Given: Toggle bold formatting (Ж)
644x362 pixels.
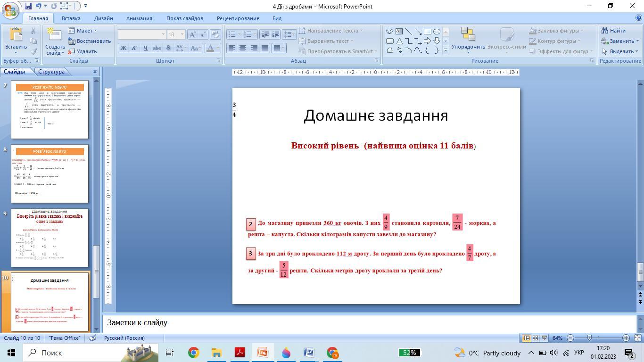Looking at the screenshot, I should click(123, 48).
